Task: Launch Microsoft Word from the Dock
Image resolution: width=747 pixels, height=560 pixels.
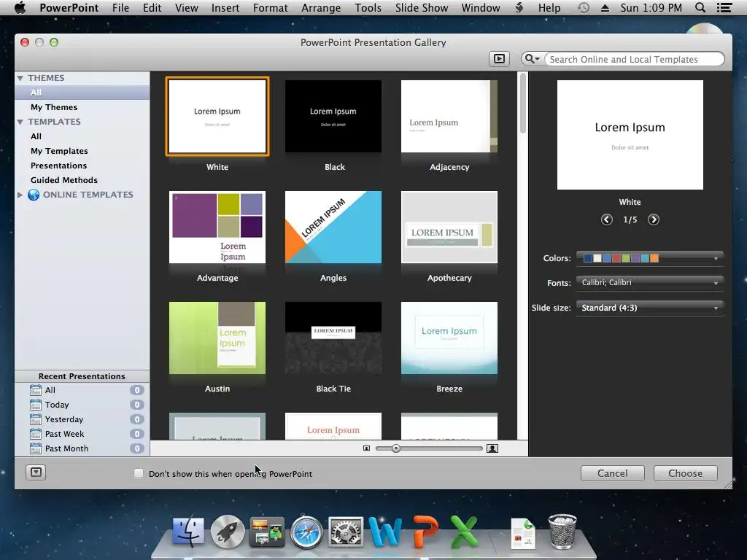Action: point(385,532)
